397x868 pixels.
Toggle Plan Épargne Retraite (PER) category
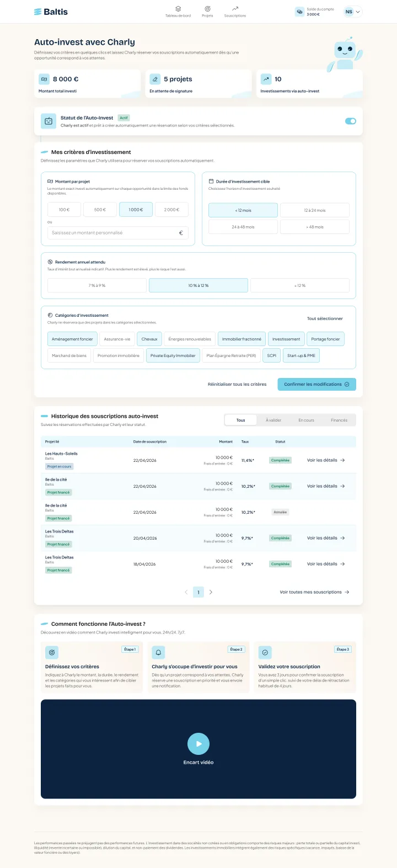[231, 356]
